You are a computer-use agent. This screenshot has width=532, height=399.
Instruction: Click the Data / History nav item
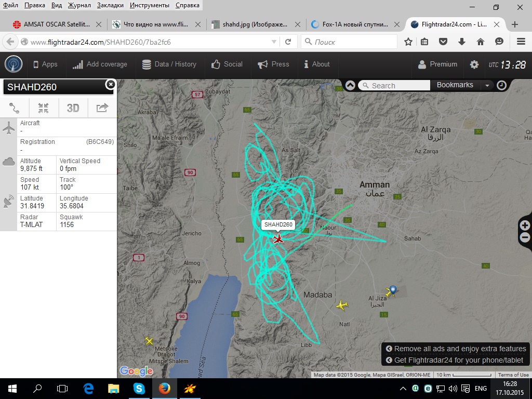coord(169,64)
